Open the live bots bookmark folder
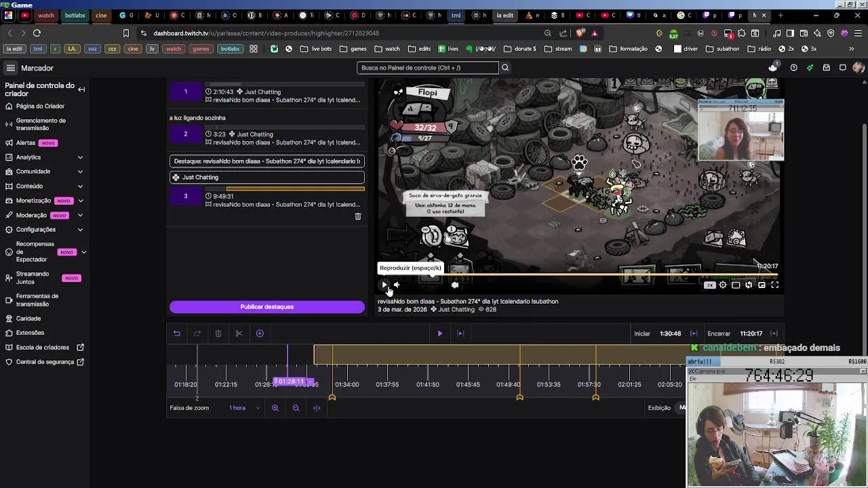The height and width of the screenshot is (488, 868). click(316, 49)
